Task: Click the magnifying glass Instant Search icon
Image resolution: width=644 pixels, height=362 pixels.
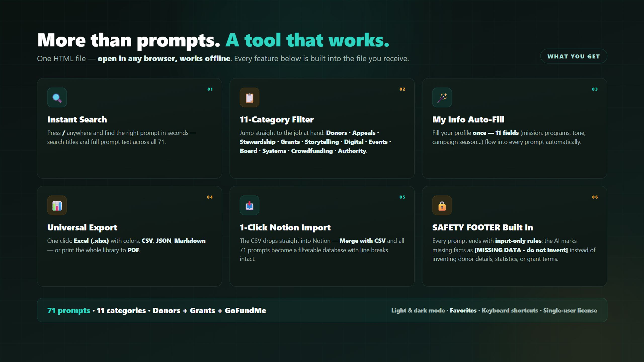Action: pos(57,98)
